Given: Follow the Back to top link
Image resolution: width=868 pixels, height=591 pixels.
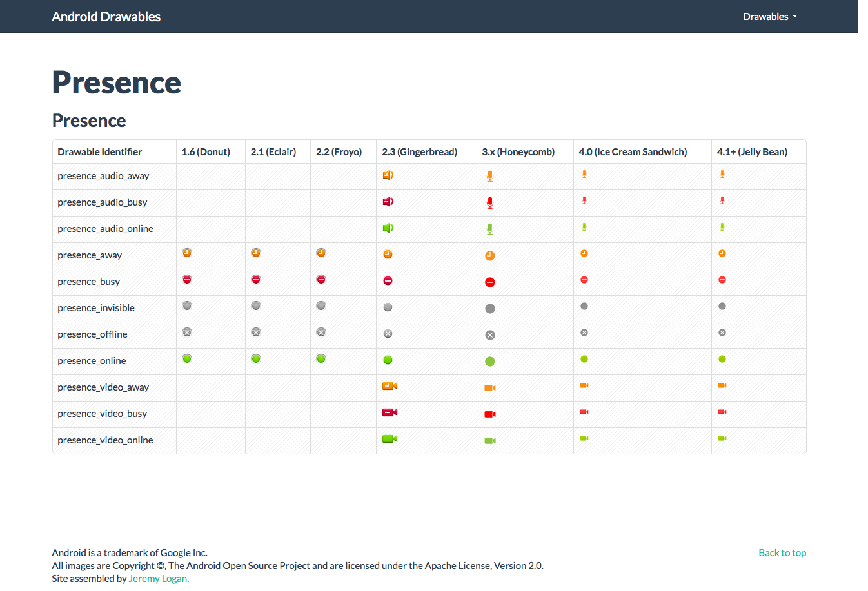Looking at the screenshot, I should coord(782,553).
